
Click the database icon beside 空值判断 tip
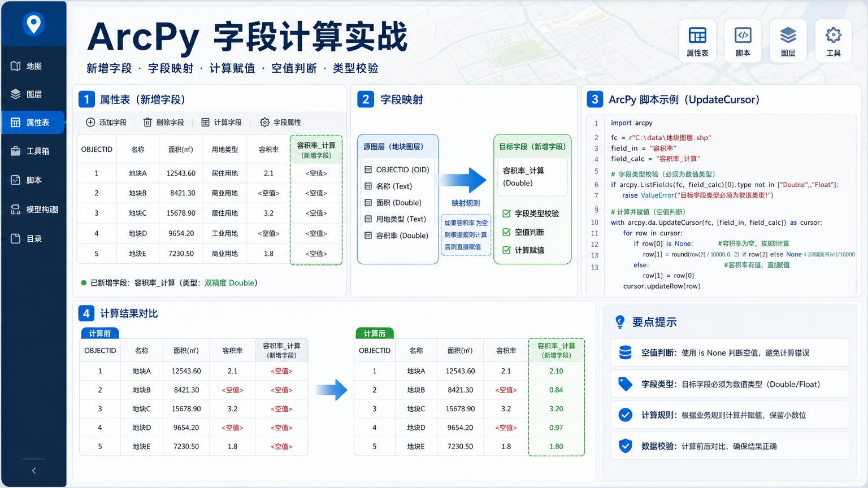tap(625, 352)
